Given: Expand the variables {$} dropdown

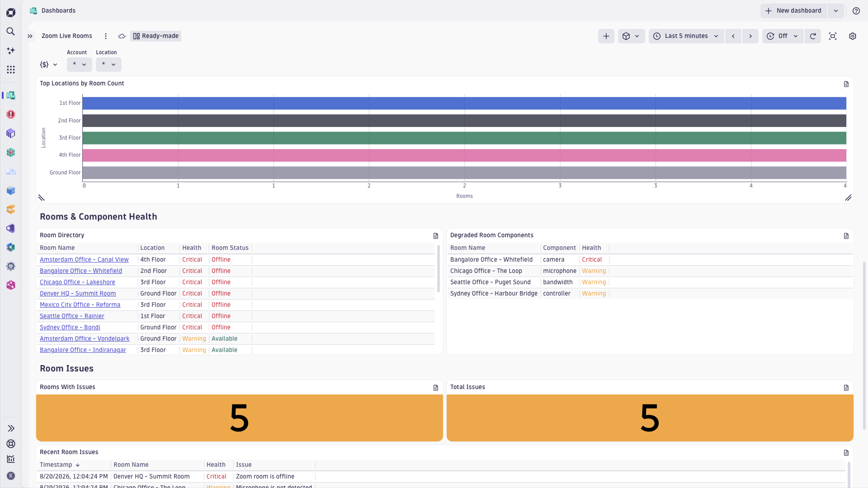Looking at the screenshot, I should [x=49, y=65].
